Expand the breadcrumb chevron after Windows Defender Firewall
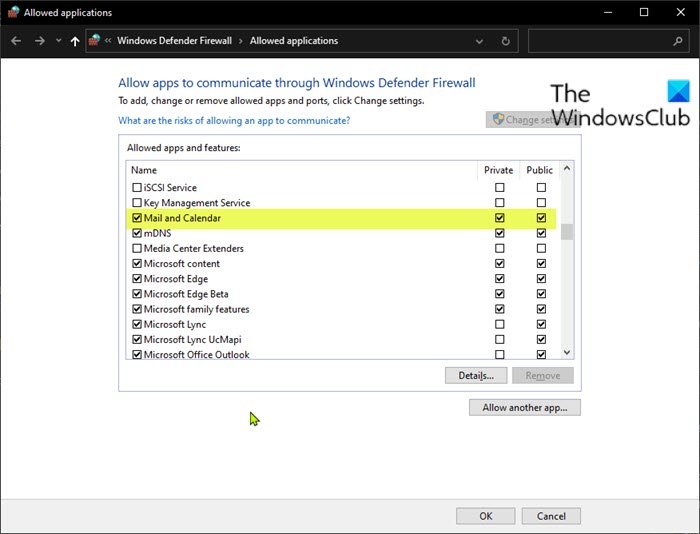 pos(241,41)
